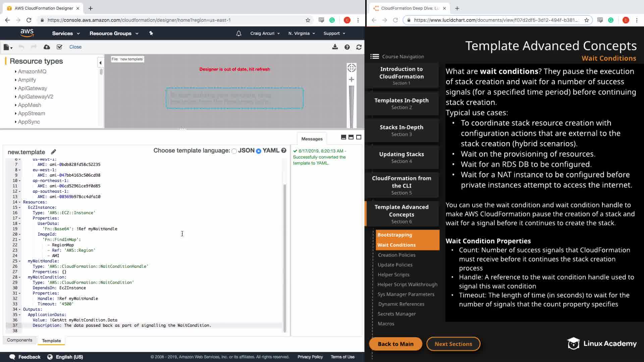Rename new.template with the pencil icon
The width and height of the screenshot is (644, 362).
point(53,152)
